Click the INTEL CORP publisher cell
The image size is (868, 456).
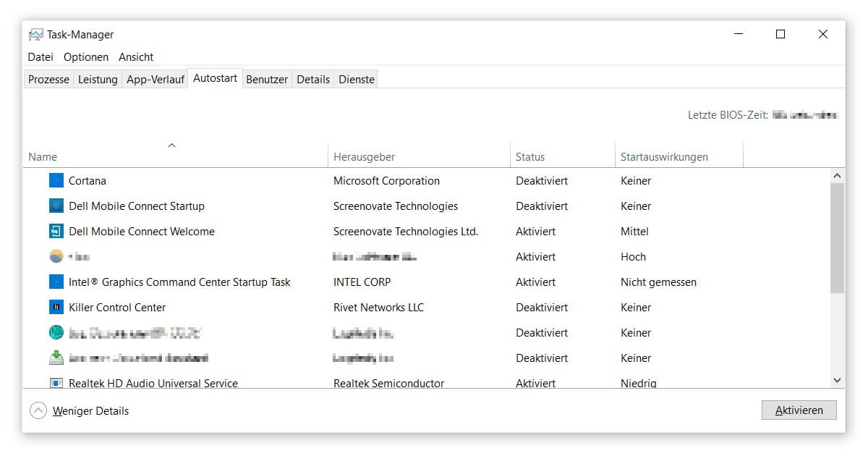pyautogui.click(x=362, y=282)
